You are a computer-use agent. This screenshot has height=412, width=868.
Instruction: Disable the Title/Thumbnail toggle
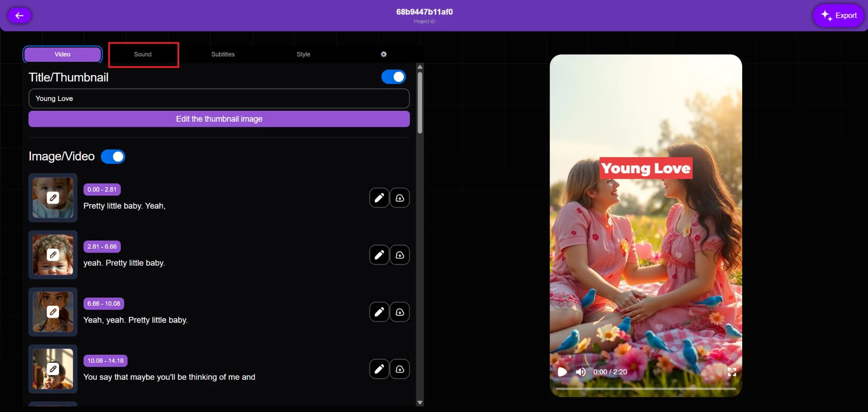(x=393, y=77)
